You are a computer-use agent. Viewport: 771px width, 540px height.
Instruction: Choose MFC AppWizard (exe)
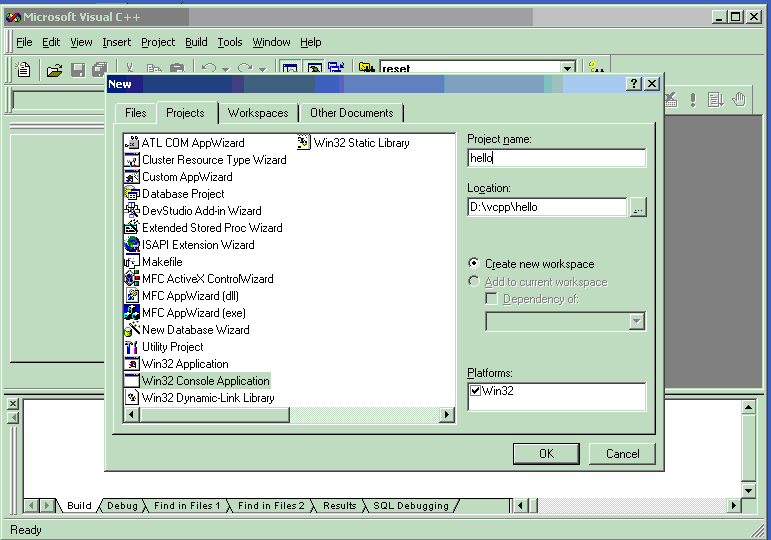(185, 313)
